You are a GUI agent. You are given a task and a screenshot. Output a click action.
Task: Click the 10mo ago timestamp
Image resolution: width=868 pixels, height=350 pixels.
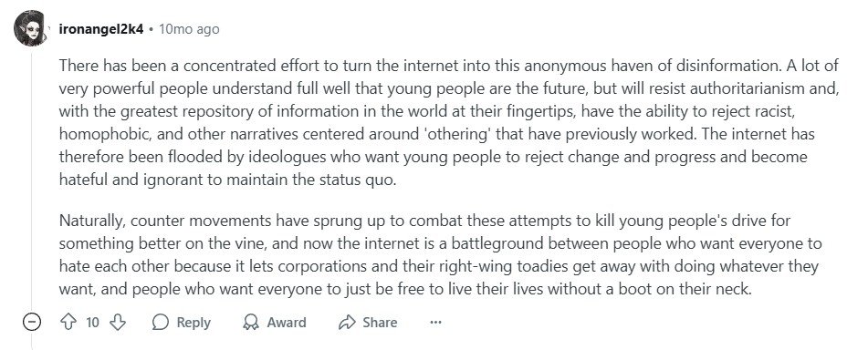[189, 29]
